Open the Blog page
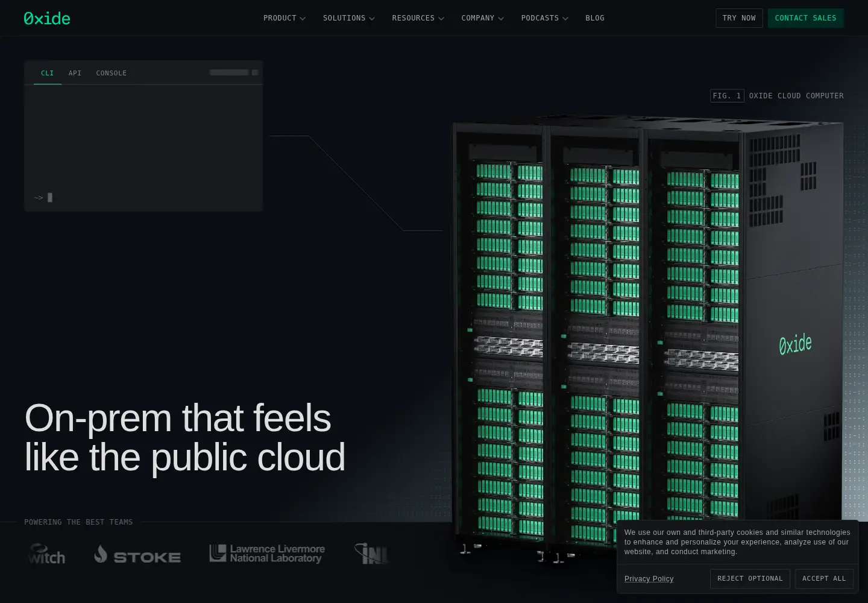The height and width of the screenshot is (603, 868). [x=595, y=18]
